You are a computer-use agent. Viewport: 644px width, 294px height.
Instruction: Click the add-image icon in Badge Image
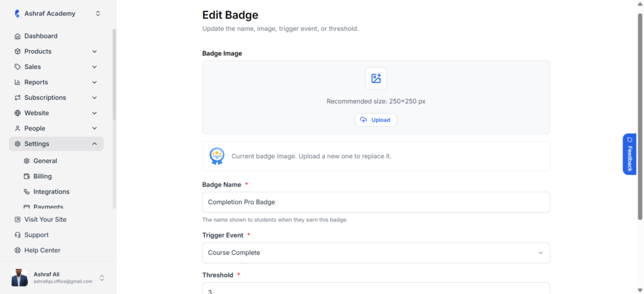[376, 79]
